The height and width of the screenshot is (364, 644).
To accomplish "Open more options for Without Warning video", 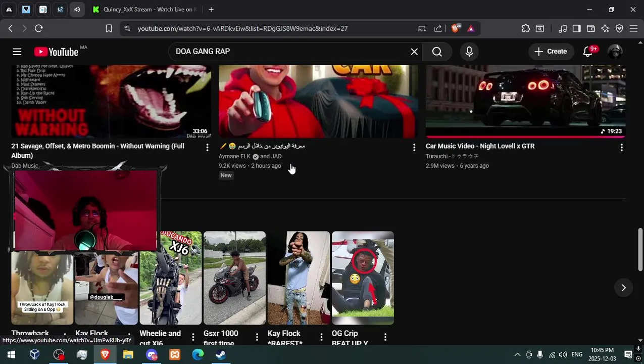I will pos(207,147).
